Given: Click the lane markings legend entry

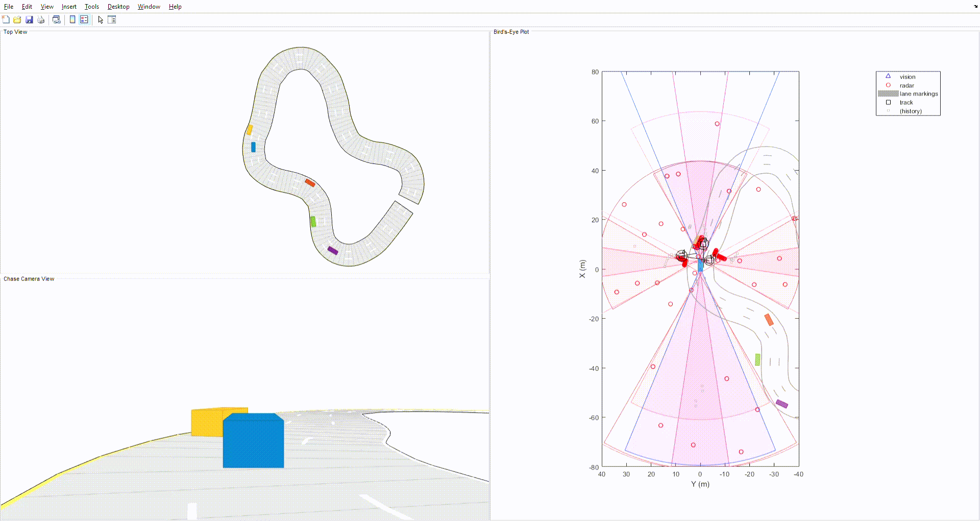Looking at the screenshot, I should 919,94.
